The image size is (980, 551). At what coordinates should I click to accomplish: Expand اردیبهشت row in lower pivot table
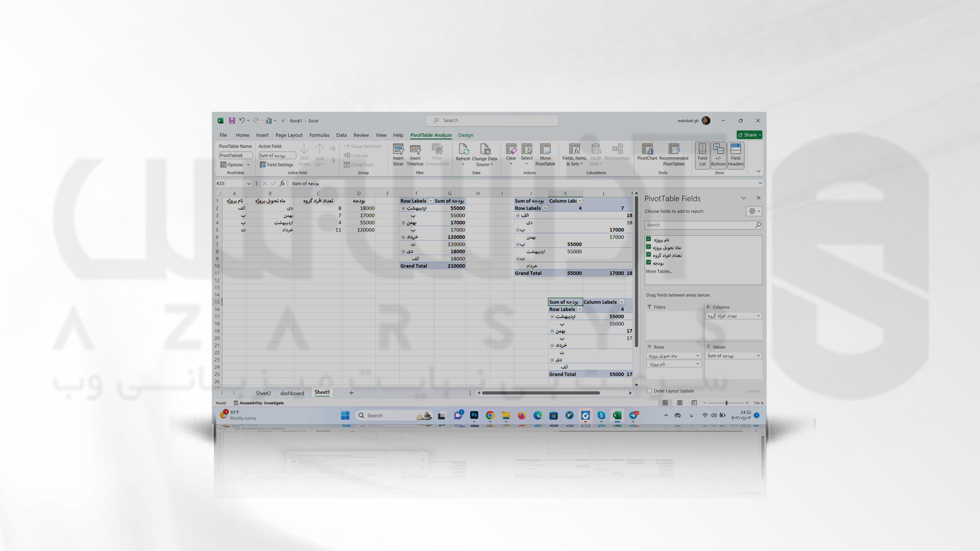tap(551, 316)
